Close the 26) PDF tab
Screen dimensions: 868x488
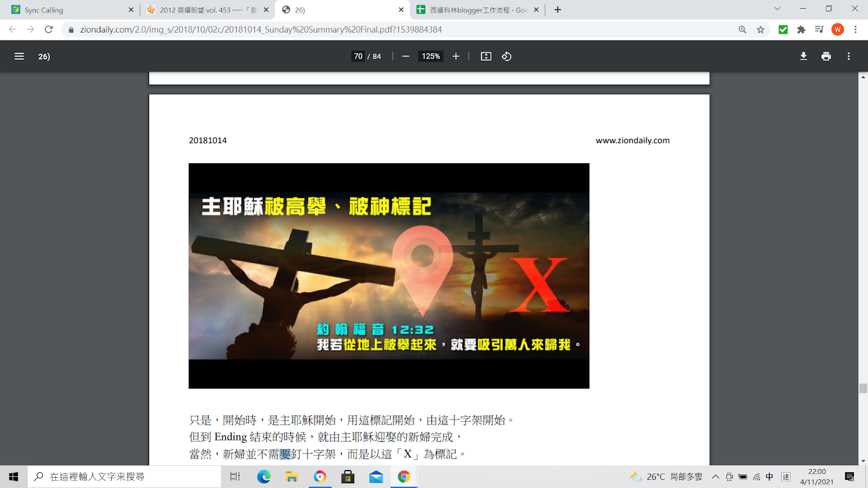tap(401, 10)
